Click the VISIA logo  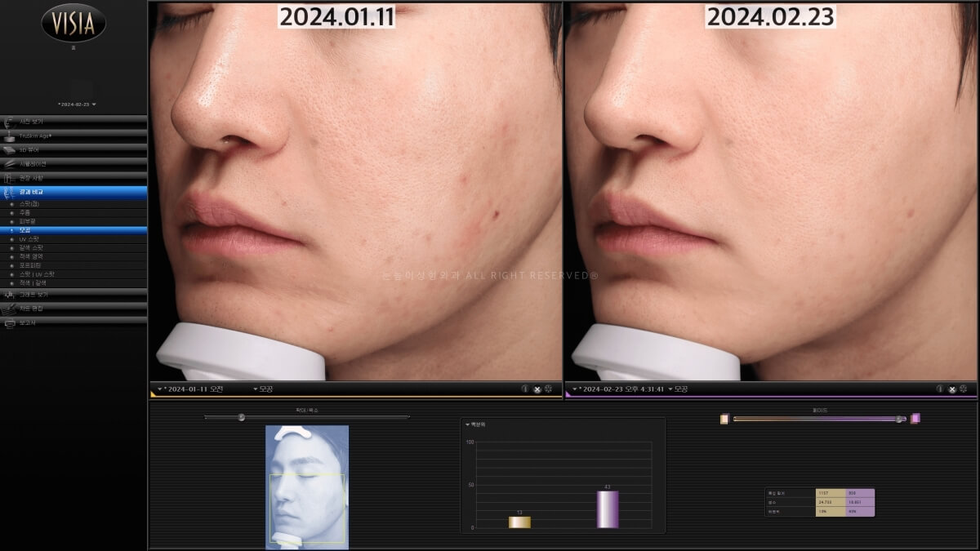[73, 23]
